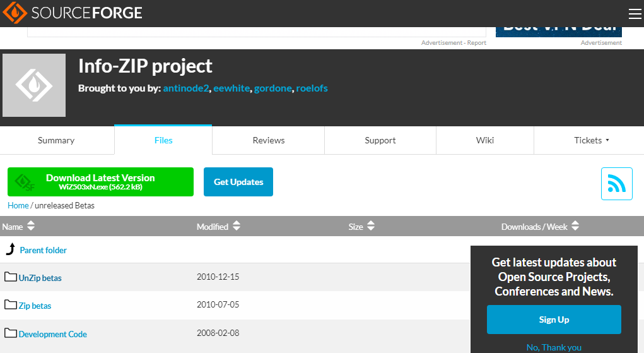
Task: Click the 2010-12-15 modified date
Action: [218, 277]
